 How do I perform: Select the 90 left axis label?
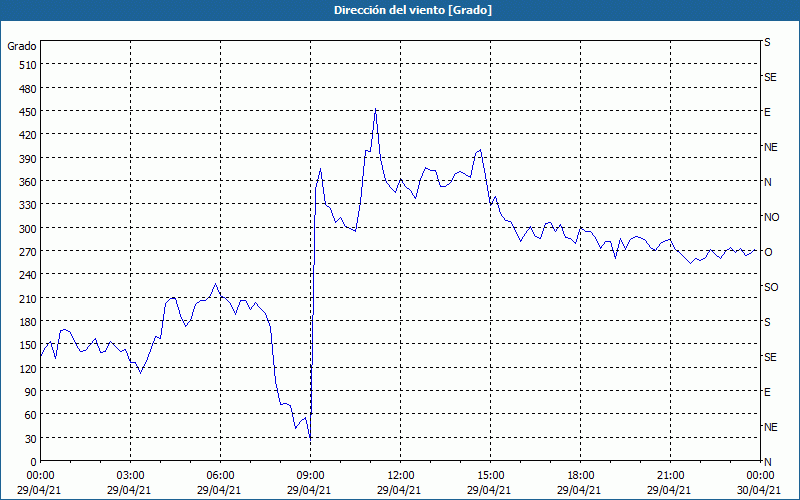[x=31, y=392]
